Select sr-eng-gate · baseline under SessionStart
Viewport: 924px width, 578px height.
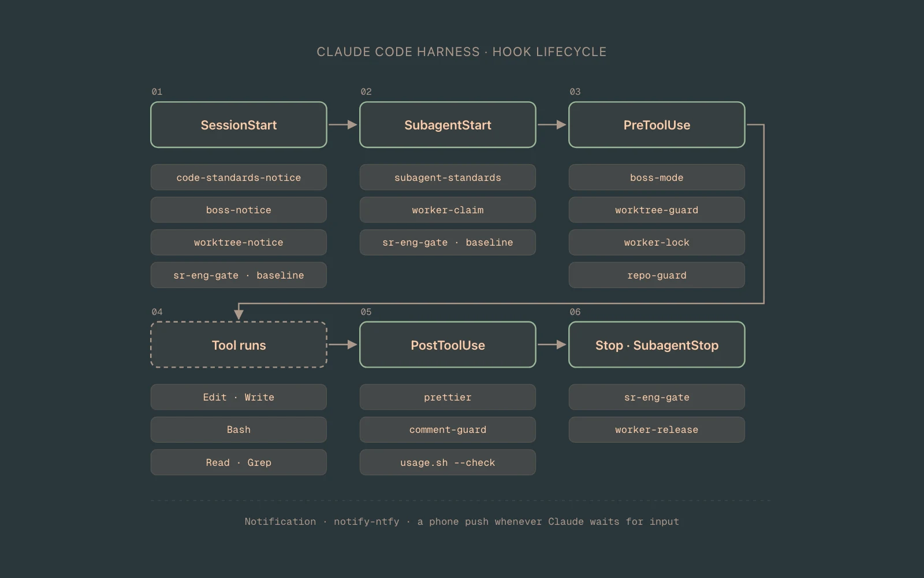coord(239,275)
